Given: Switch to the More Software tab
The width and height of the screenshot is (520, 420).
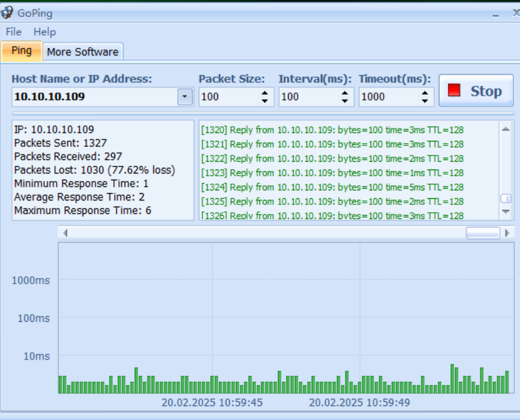Looking at the screenshot, I should click(83, 52).
